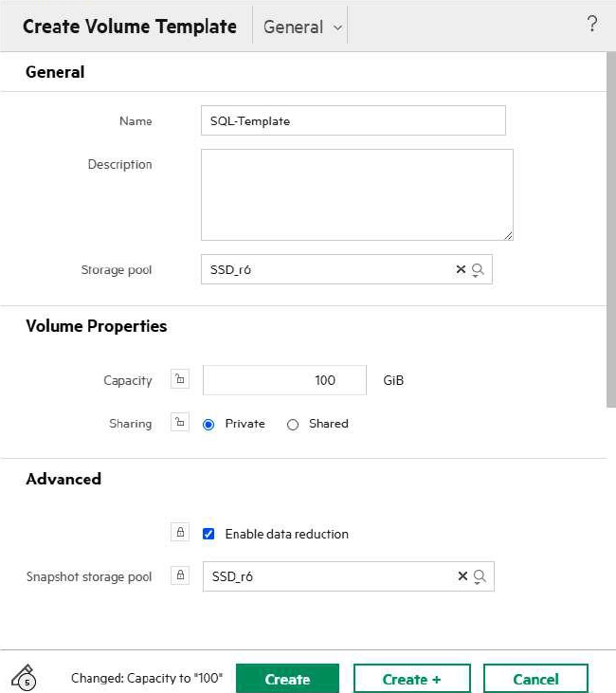Click the vertical scrollbar

[611, 229]
